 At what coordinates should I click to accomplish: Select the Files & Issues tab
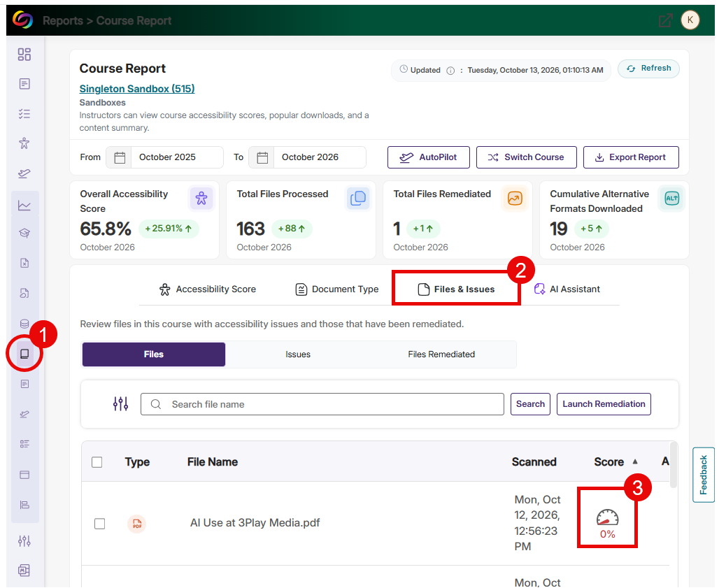[x=455, y=289]
